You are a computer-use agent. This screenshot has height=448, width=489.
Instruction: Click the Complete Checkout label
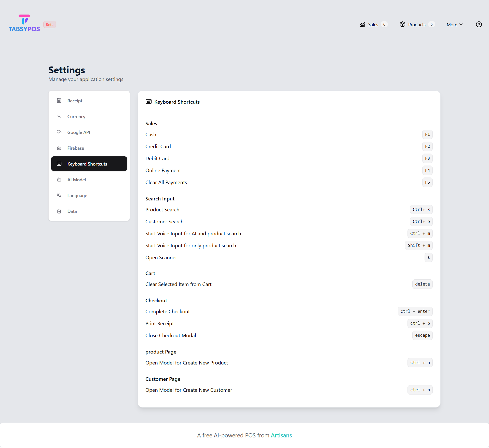point(168,311)
